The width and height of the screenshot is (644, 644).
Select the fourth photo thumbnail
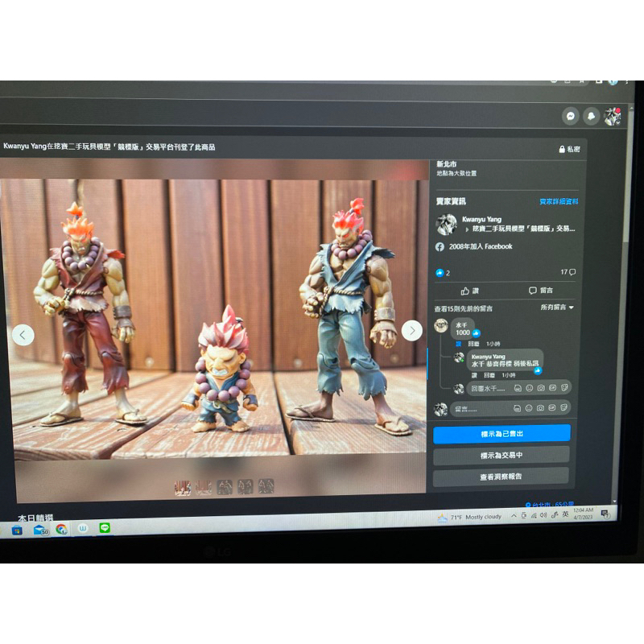[x=246, y=487]
